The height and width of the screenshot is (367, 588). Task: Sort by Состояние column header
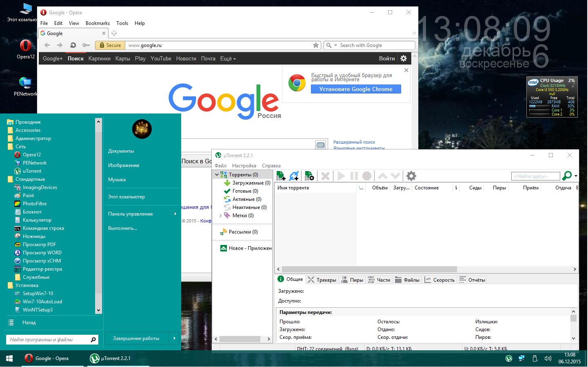coord(433,188)
